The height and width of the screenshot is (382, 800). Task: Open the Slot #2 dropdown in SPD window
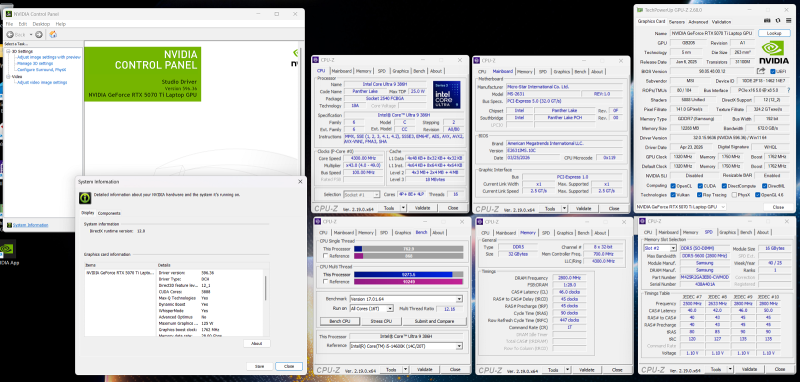673,248
